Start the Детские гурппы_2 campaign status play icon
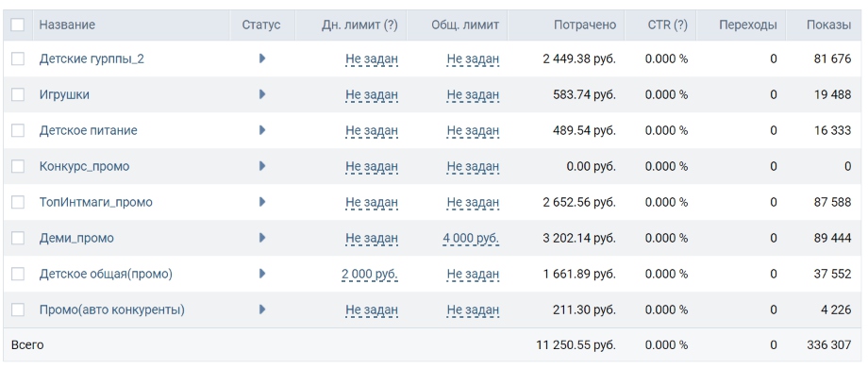This screenshot has height=368, width=868. 262,59
